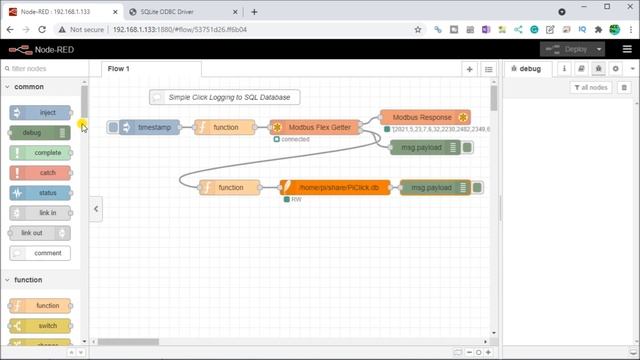The width and height of the screenshot is (640, 360).
Task: Clear debug messages with trash icon
Action: [x=624, y=87]
